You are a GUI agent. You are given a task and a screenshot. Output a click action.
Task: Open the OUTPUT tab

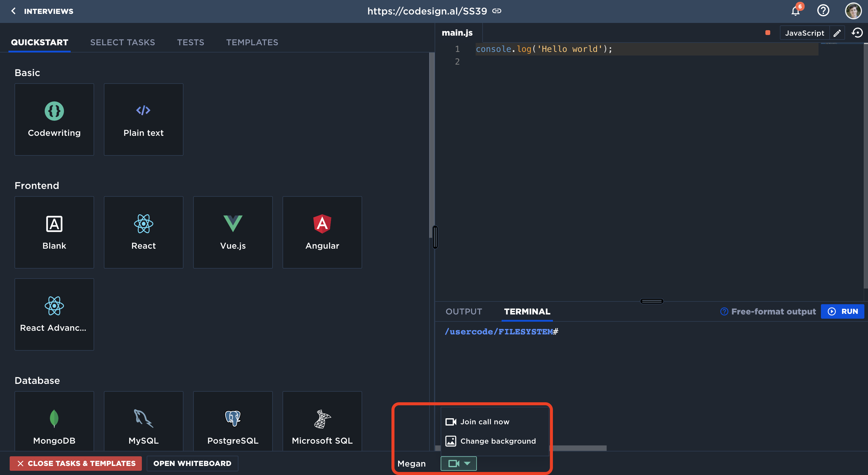(x=464, y=312)
